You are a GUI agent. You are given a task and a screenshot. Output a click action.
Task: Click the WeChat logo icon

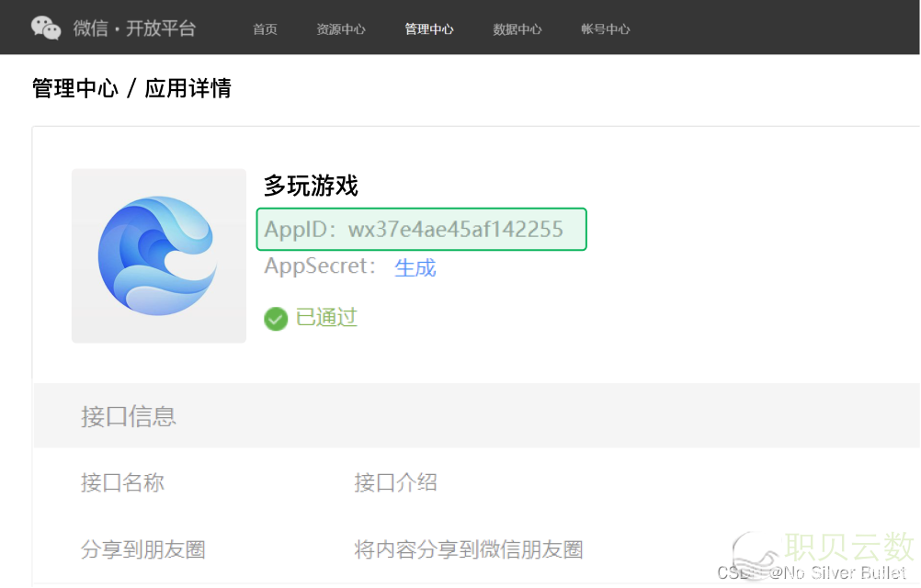point(46,28)
